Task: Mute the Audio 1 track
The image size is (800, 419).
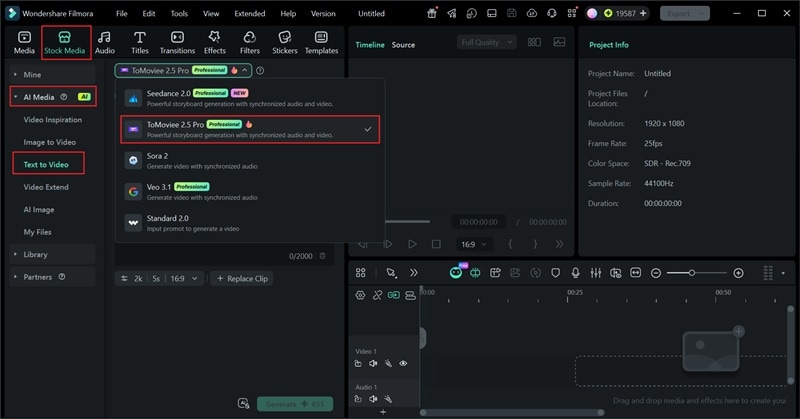Action: click(373, 399)
